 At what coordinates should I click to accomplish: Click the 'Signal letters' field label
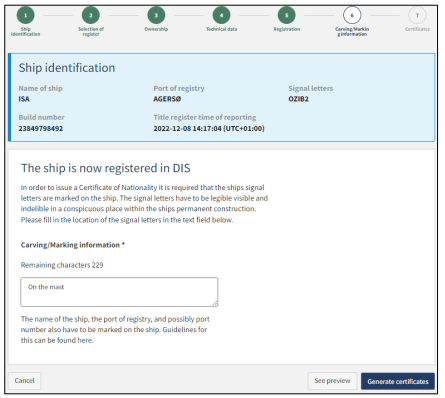pyautogui.click(x=311, y=88)
